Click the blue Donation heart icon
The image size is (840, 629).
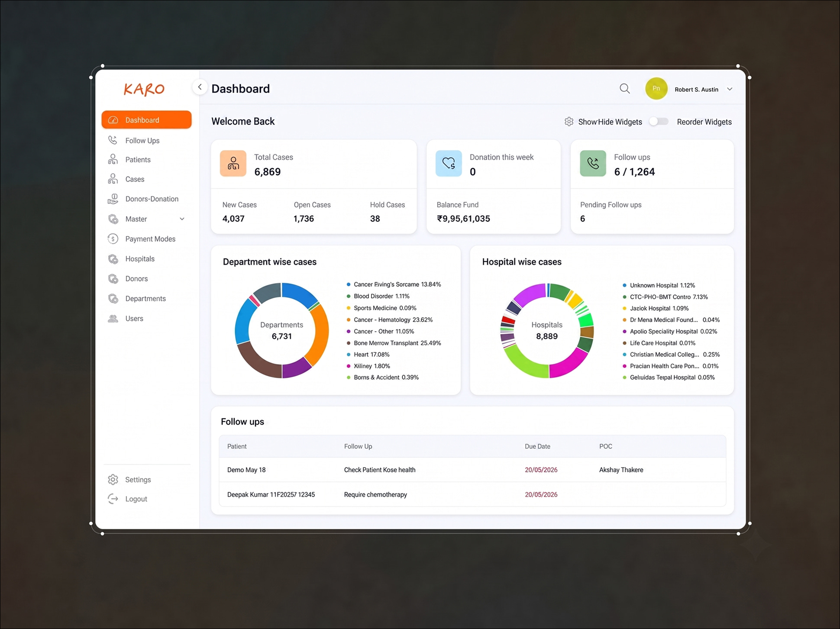(x=449, y=163)
